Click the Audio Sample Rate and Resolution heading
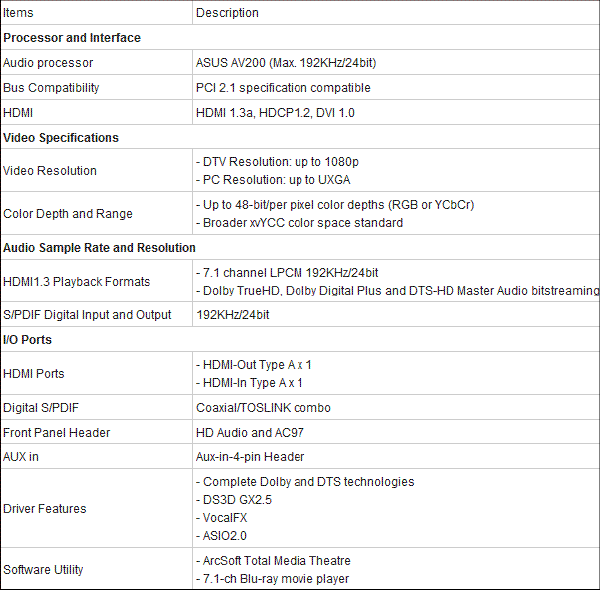This screenshot has height=590, width=600. click(99, 247)
